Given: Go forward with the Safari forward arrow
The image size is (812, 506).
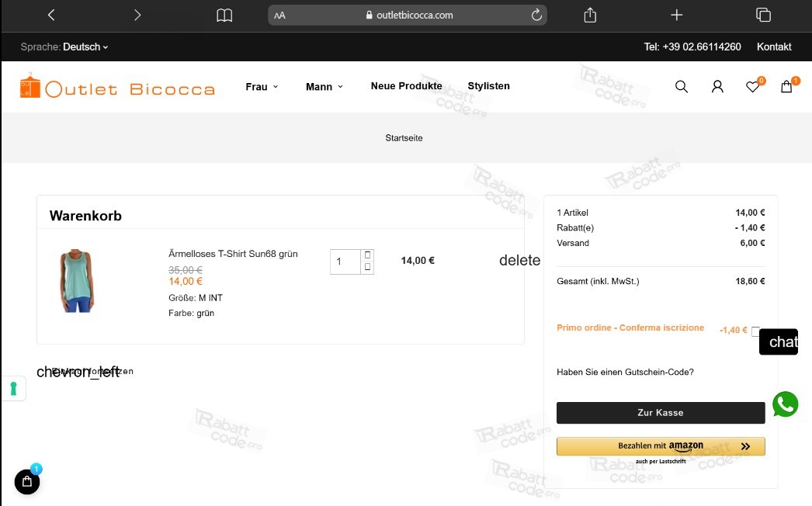Looking at the screenshot, I should pos(137,15).
